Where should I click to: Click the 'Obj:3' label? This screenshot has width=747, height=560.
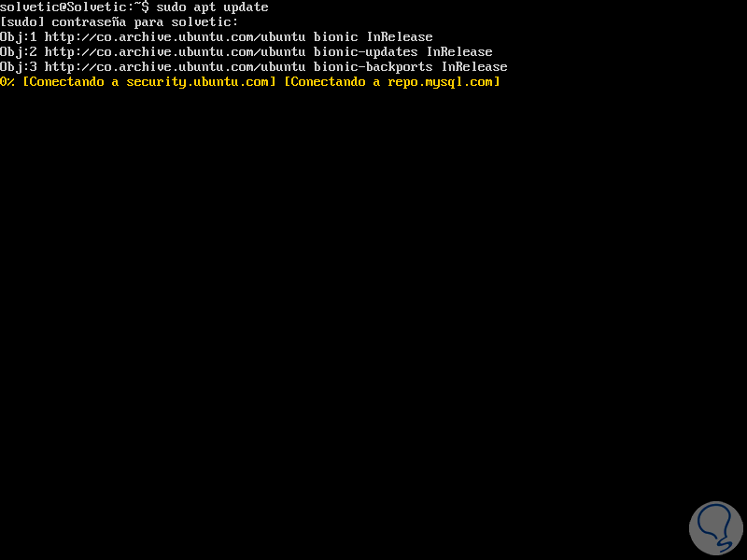click(x=19, y=67)
